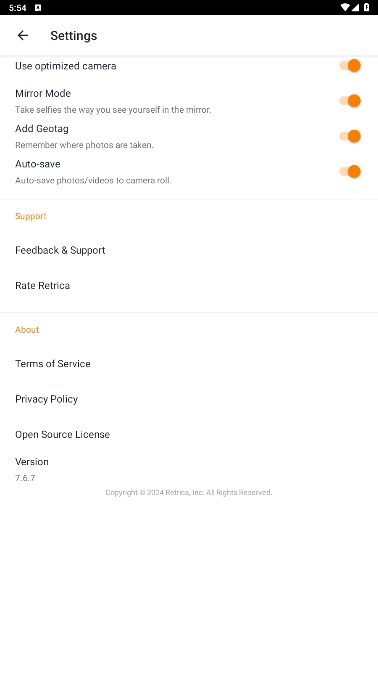This screenshot has height=673, width=378.
Task: Toggle the Add Geotag switch
Action: tap(350, 136)
